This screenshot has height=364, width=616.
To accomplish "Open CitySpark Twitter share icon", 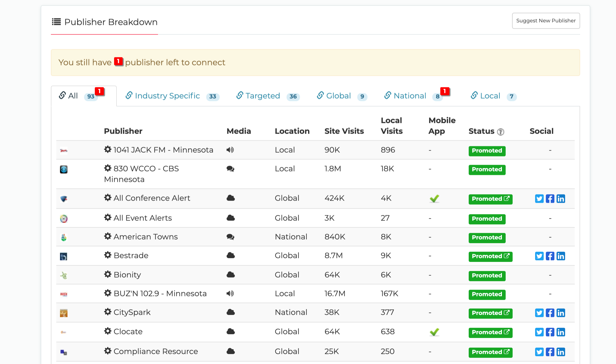I will [x=539, y=313].
